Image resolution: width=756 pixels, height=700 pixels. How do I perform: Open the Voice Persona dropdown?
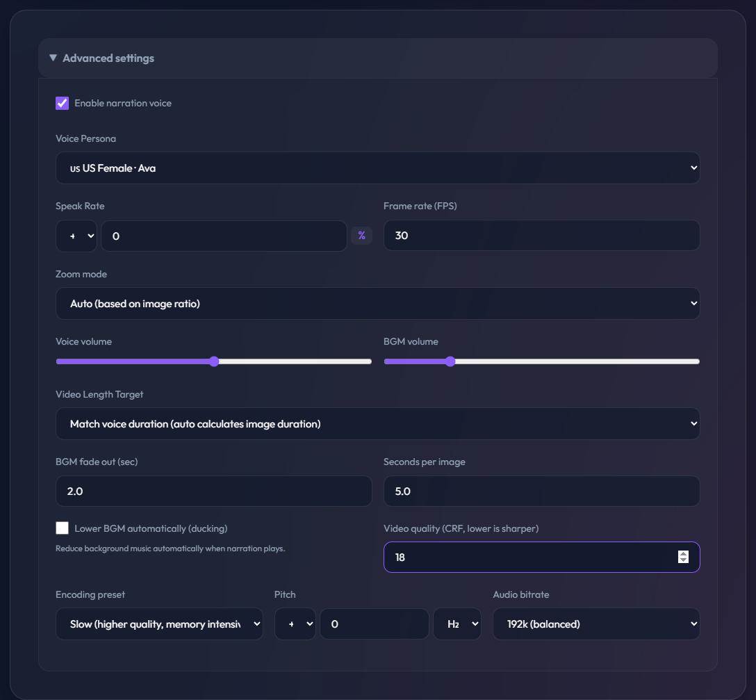click(377, 168)
